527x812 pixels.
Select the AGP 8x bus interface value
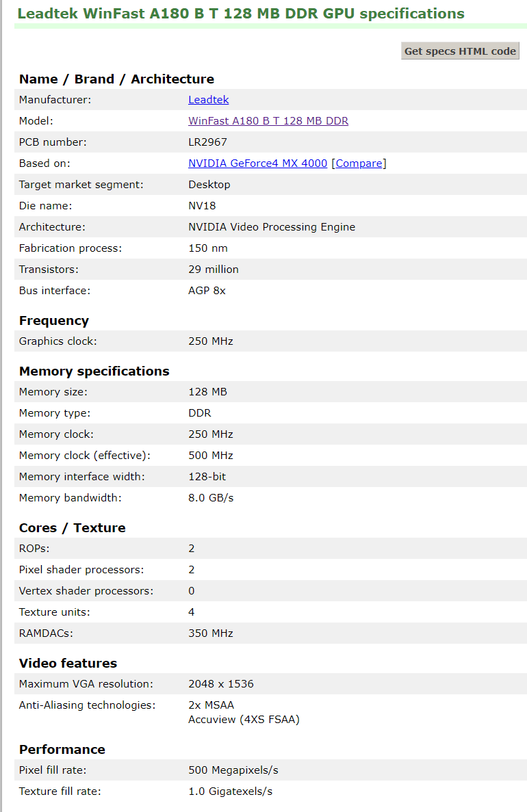click(207, 291)
